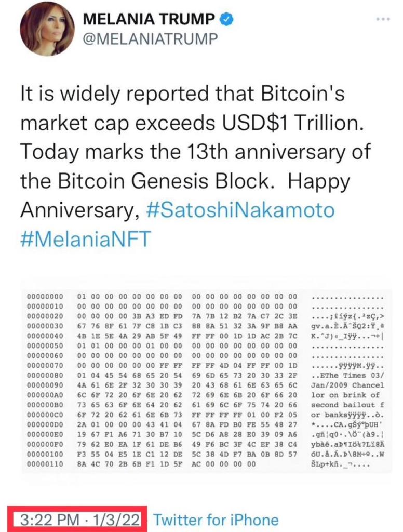Open the three-dot more options menu
Viewport: 403px width, 532px height.
(x=382, y=19)
